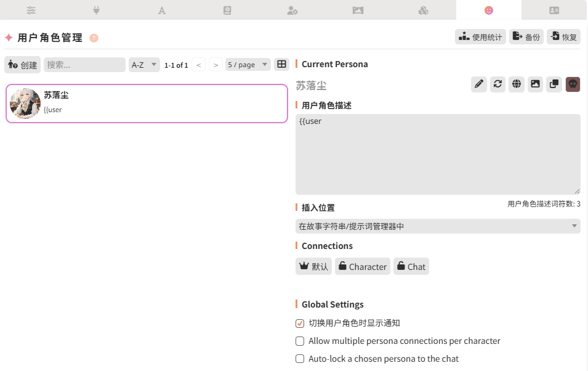Toggle the persona grid view icon
This screenshot has height=371, width=588.
(x=281, y=64)
